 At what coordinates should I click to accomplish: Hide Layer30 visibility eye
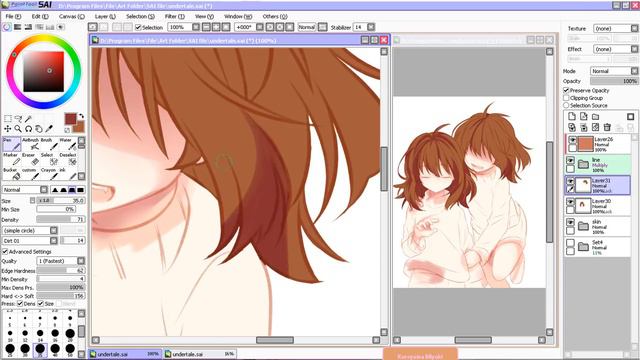(571, 201)
